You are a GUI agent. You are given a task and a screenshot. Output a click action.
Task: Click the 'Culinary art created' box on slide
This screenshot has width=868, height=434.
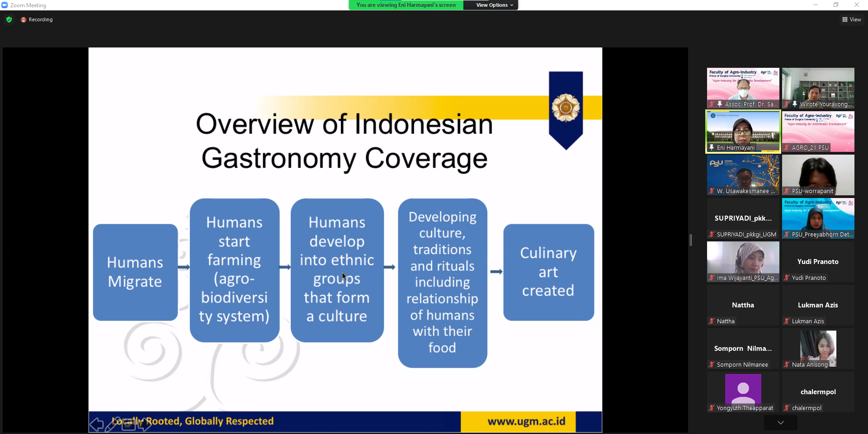point(548,272)
